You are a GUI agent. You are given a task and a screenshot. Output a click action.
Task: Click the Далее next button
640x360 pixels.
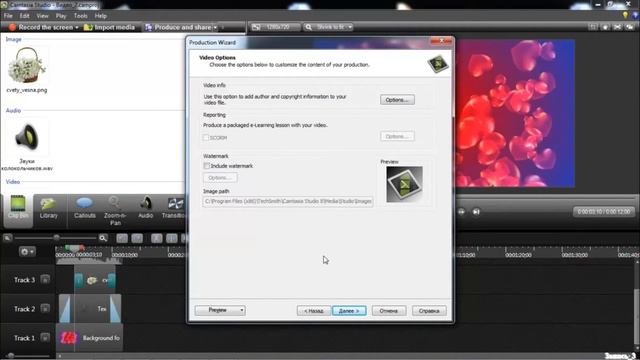pos(349,311)
